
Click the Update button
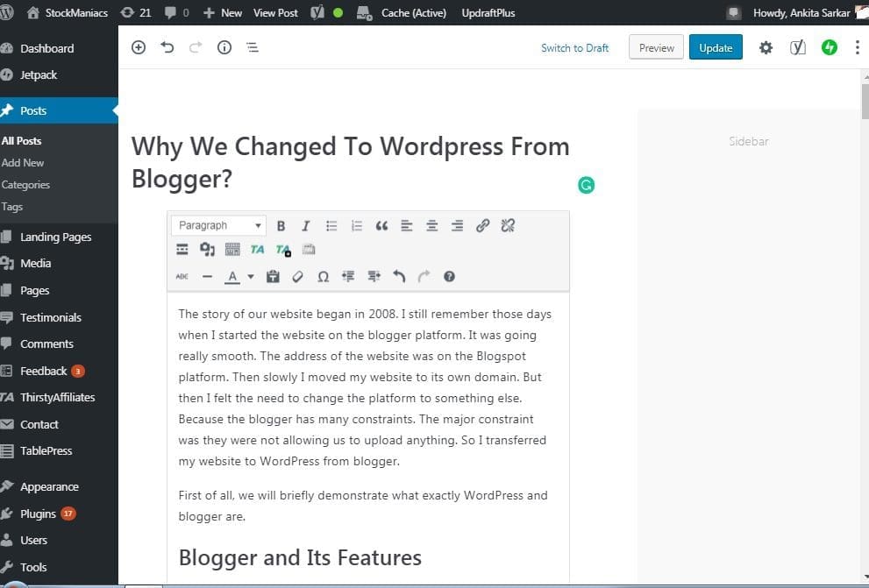[716, 48]
